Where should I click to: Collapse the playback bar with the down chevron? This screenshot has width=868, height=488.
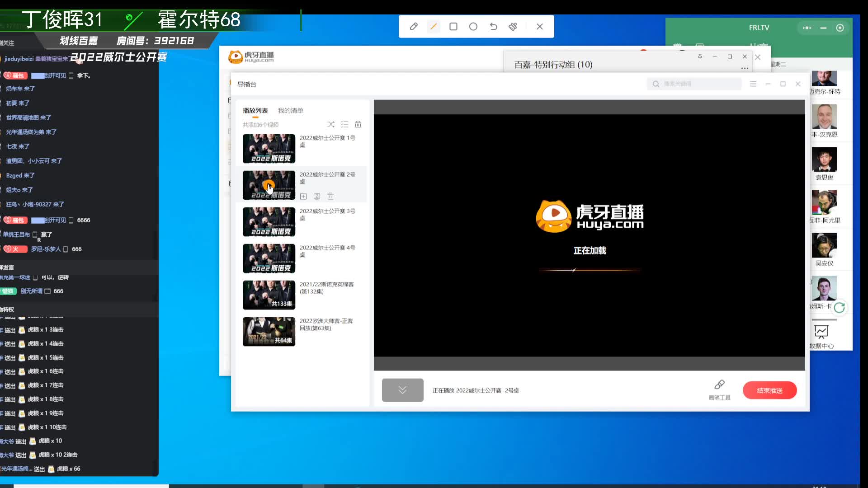pos(402,390)
